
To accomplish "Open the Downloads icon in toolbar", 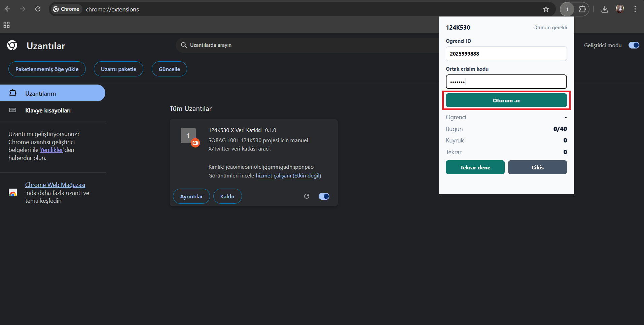I will pos(605,9).
